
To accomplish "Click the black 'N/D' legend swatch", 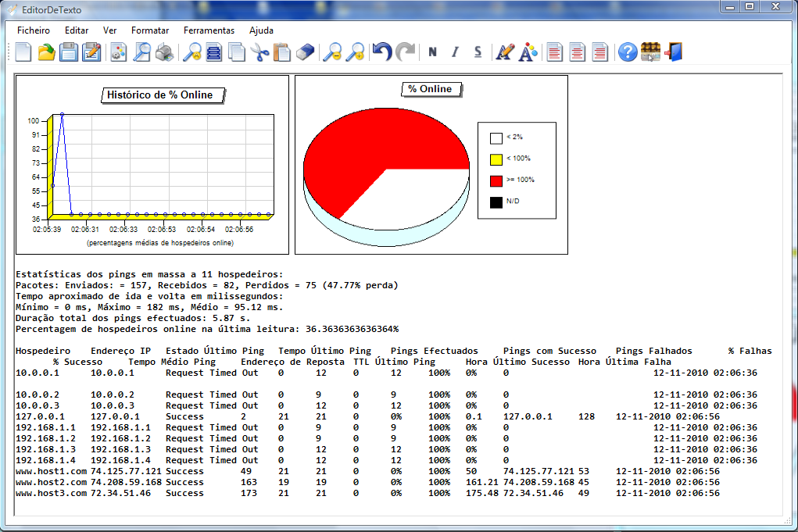I will click(496, 202).
